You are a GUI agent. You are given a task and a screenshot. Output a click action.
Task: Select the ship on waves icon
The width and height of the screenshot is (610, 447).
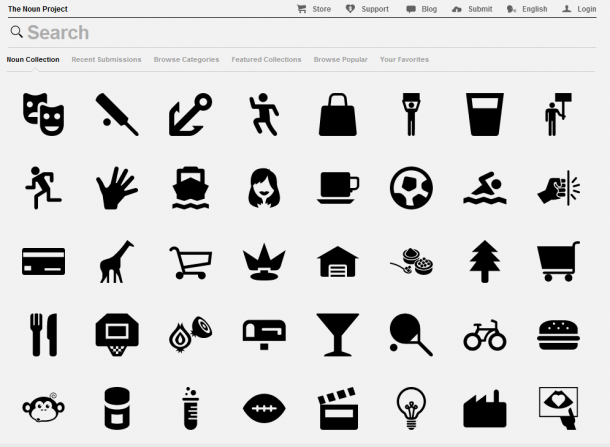[190, 188]
